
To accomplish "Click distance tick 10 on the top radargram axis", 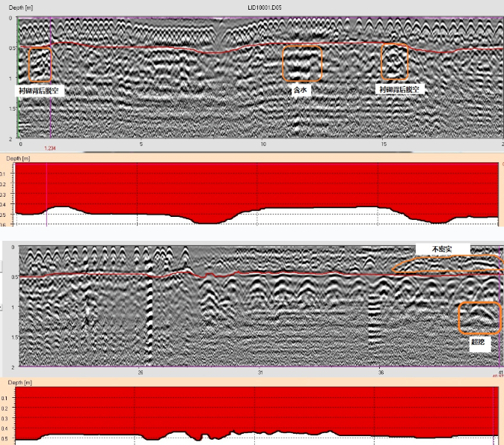I will point(263,144).
